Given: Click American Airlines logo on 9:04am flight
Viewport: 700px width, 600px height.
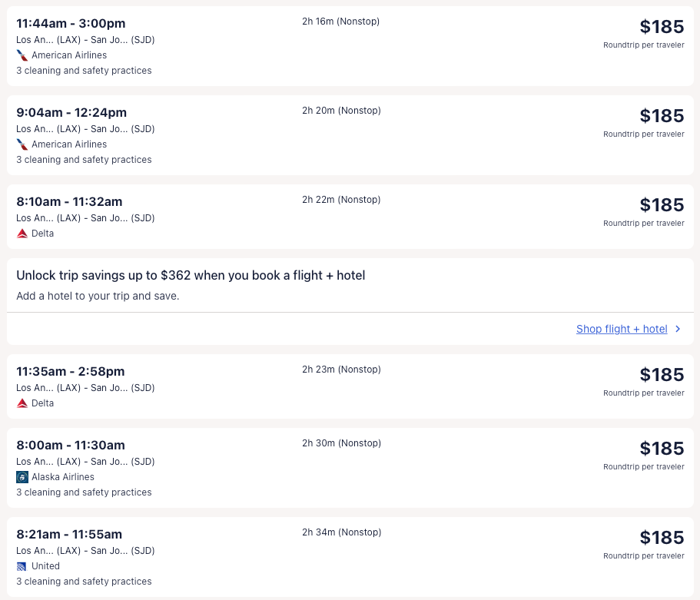Looking at the screenshot, I should tap(22, 144).
